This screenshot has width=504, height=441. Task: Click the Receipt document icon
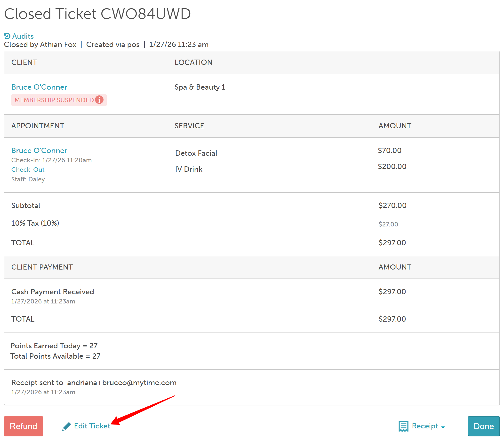coord(403,426)
